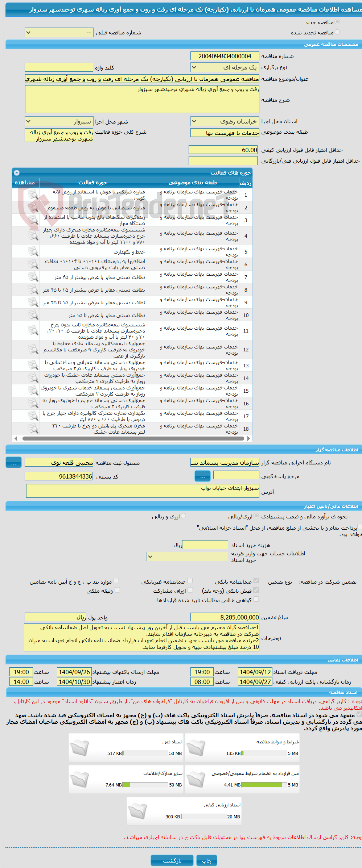The image size is (362, 868).
Task: Open the account info dropdown for document fee
Action: tap(187, 556)
